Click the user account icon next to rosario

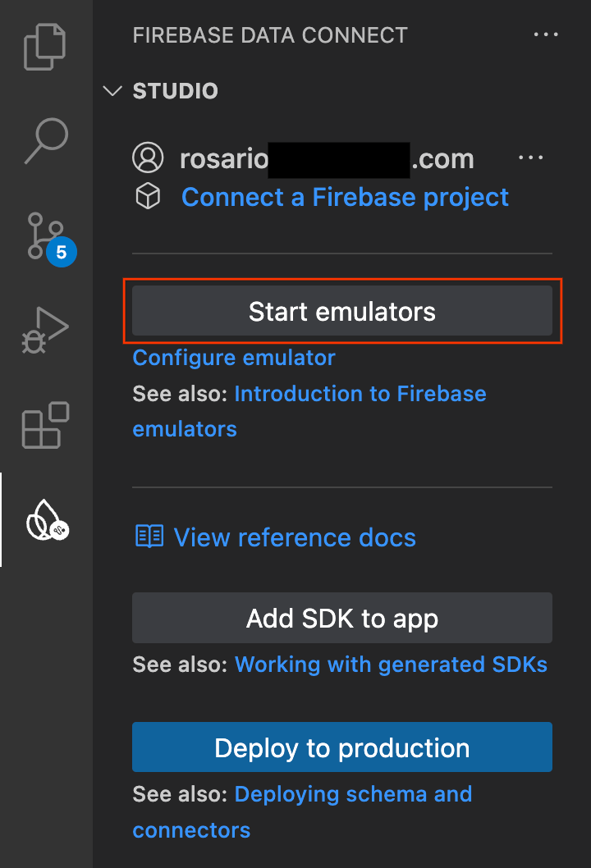pos(149,158)
